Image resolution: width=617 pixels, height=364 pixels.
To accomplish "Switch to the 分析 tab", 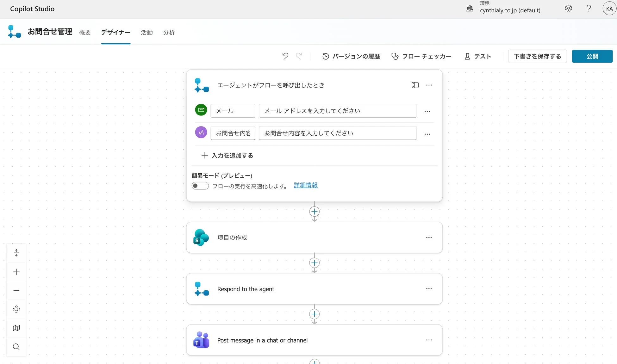I will click(169, 32).
